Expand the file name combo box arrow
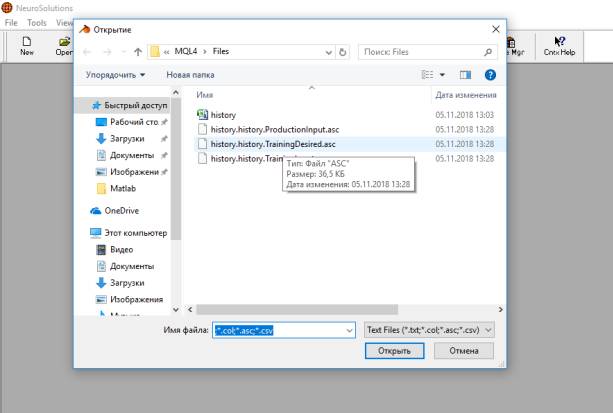The image size is (613, 413). tap(348, 328)
